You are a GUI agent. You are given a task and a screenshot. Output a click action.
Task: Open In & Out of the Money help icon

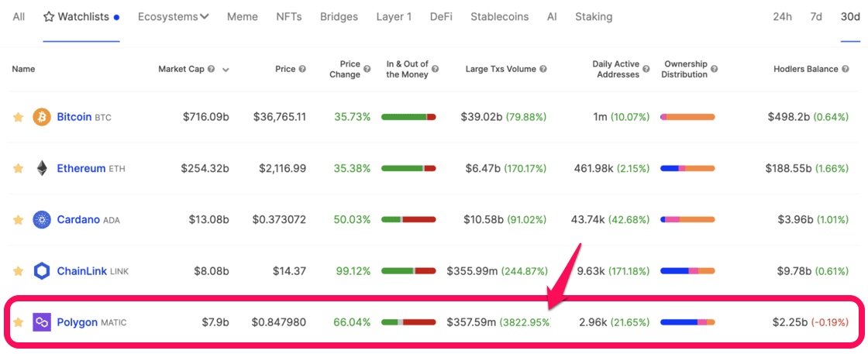(x=435, y=69)
